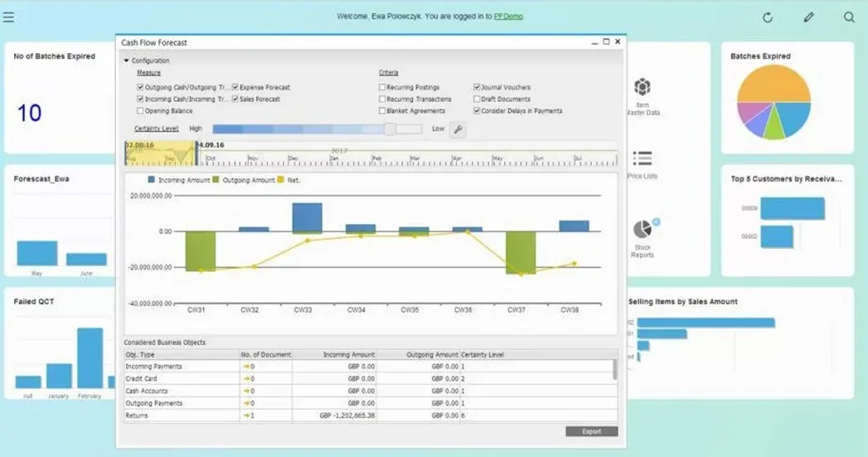Click the business objects table scrollbar

614,369
